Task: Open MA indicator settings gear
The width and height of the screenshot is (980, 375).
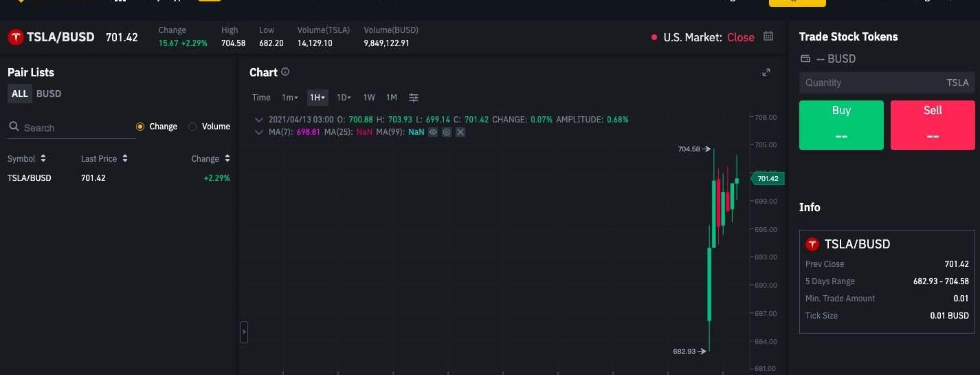Action: pos(447,132)
